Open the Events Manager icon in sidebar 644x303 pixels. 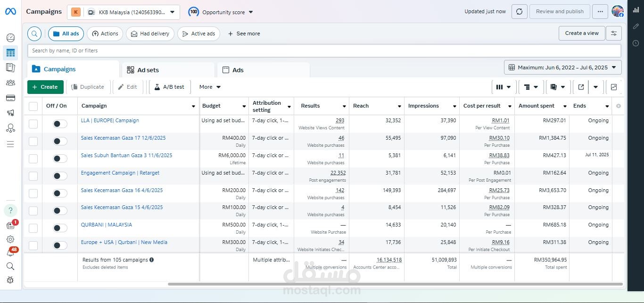(x=10, y=128)
